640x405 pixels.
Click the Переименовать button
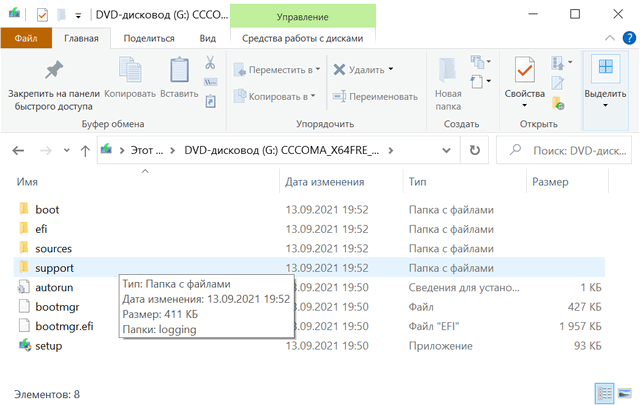point(375,96)
